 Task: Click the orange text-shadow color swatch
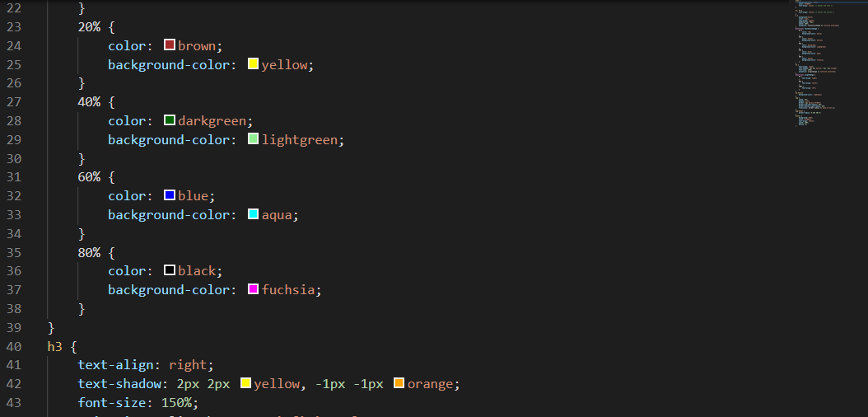(399, 382)
